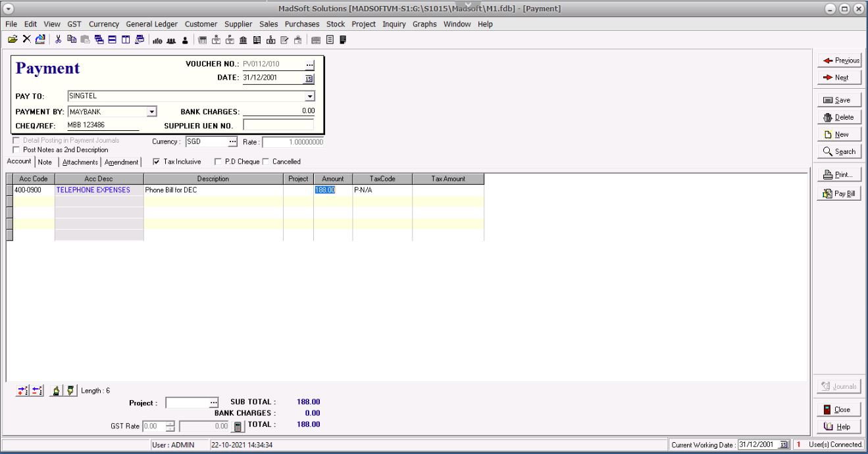Delete the payment voucher
The height and width of the screenshot is (454, 868).
(x=839, y=118)
